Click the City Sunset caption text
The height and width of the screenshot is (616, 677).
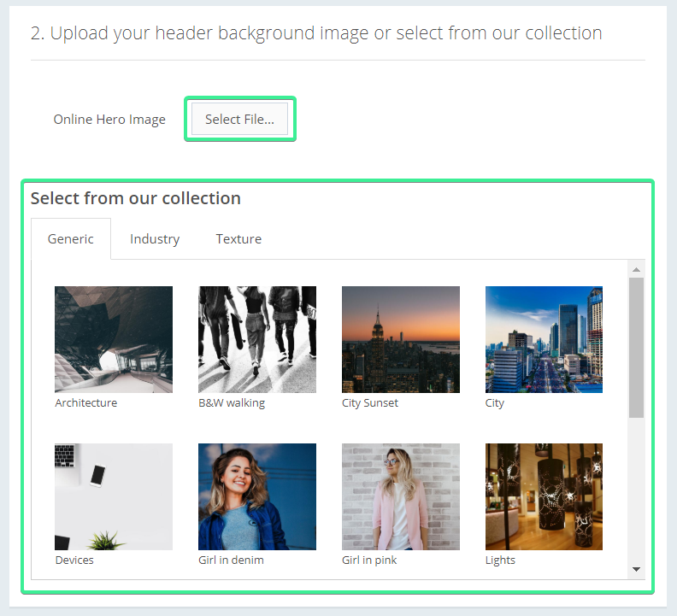tap(370, 402)
